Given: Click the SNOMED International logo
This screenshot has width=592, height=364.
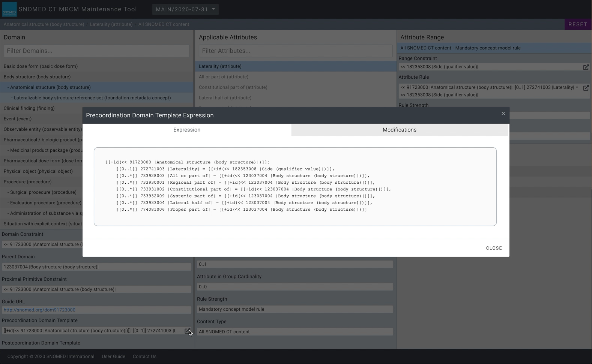Looking at the screenshot, I should (9, 9).
